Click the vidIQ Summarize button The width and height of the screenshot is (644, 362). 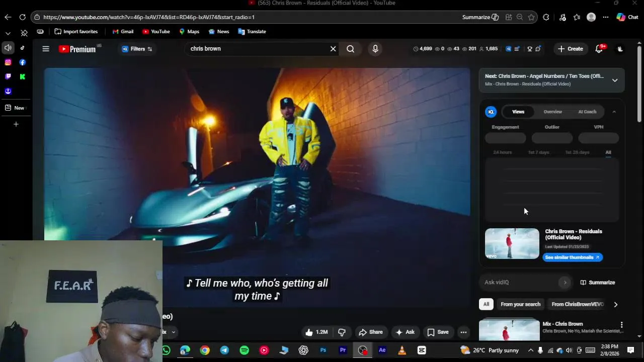tap(598, 283)
